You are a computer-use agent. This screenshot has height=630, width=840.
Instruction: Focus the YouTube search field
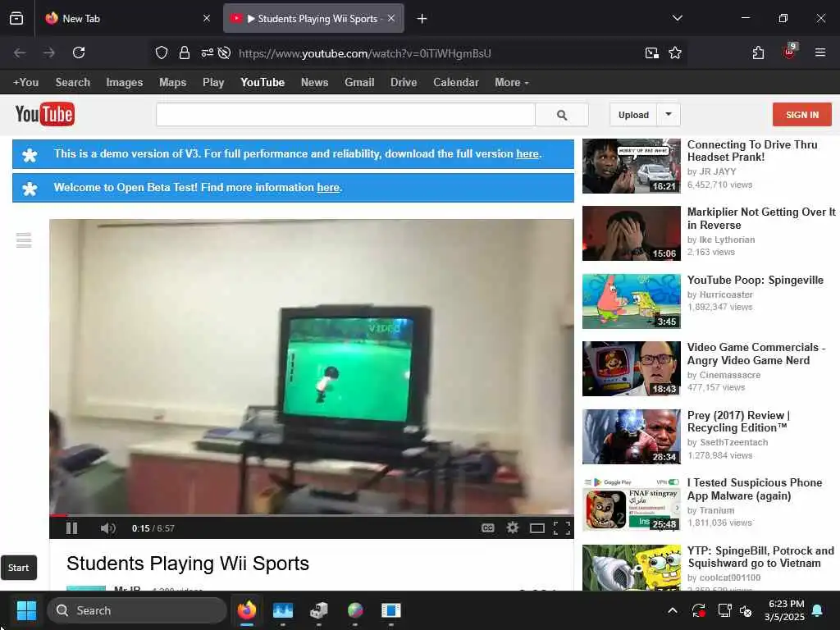pos(345,115)
